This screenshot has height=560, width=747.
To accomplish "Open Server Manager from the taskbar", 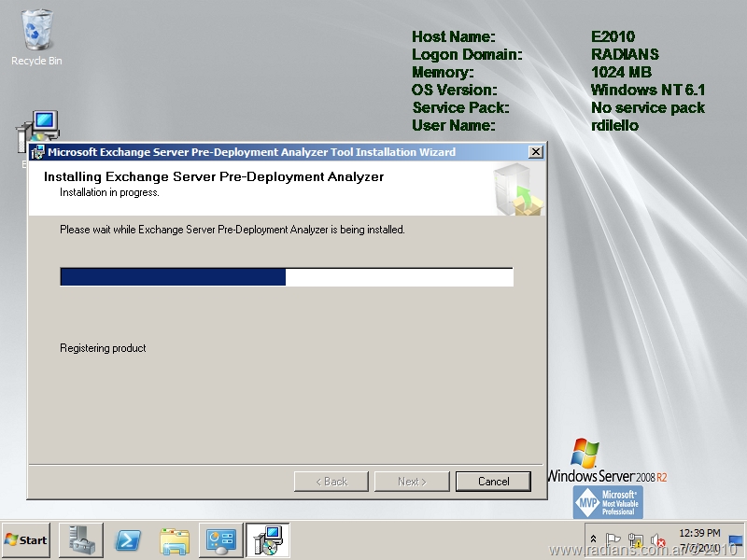I will [x=81, y=539].
